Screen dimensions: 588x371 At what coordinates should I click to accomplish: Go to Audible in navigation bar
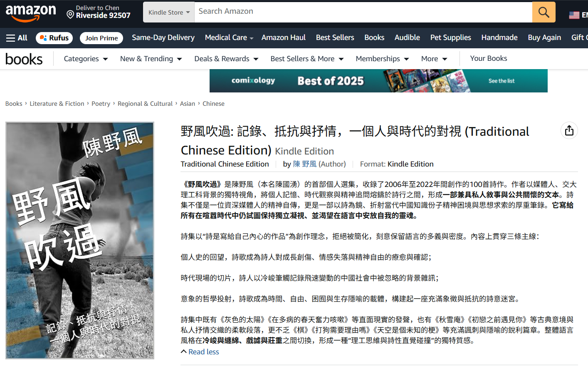(407, 37)
